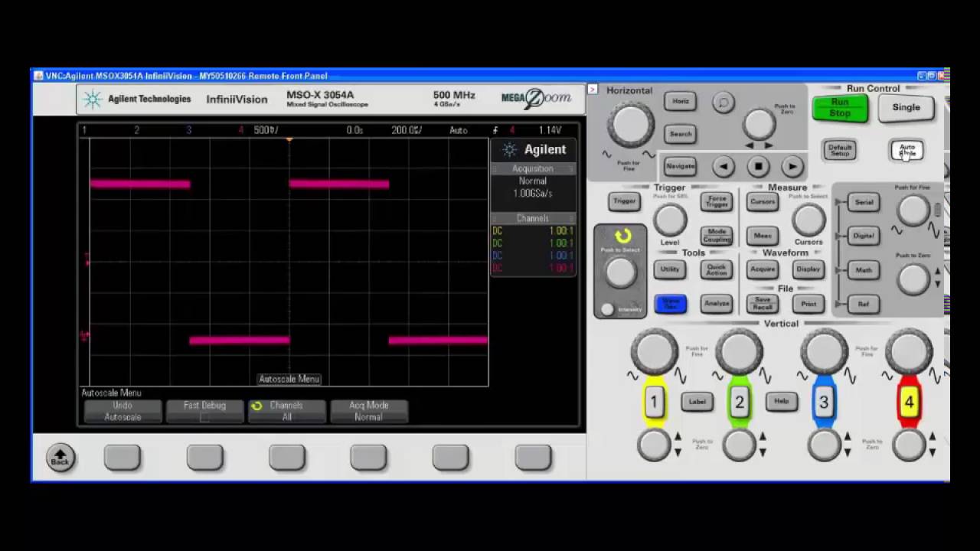Click the Cursors button in Measure
The width and height of the screenshot is (980, 551).
coord(763,202)
